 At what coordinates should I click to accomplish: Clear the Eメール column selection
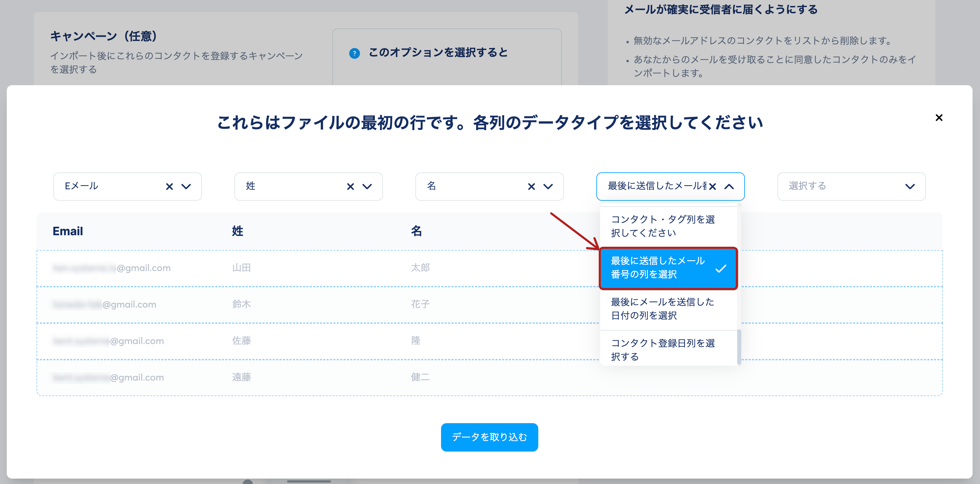click(x=169, y=187)
